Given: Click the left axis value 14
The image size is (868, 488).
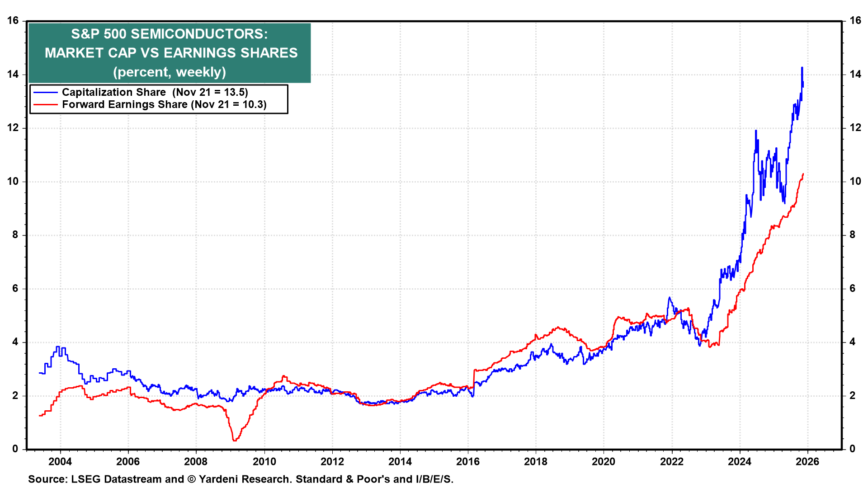Looking at the screenshot, I should 13,75.
